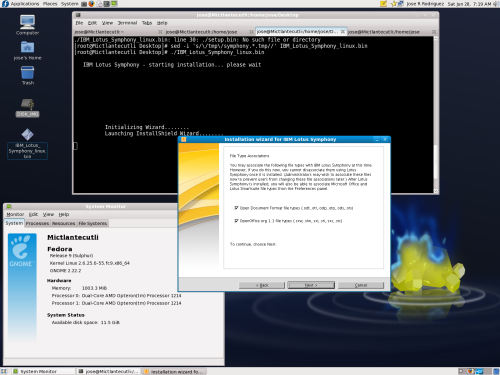This screenshot has height=375, width=500.
Task: Click the volume icon in top panel
Action: [x=496, y=4]
